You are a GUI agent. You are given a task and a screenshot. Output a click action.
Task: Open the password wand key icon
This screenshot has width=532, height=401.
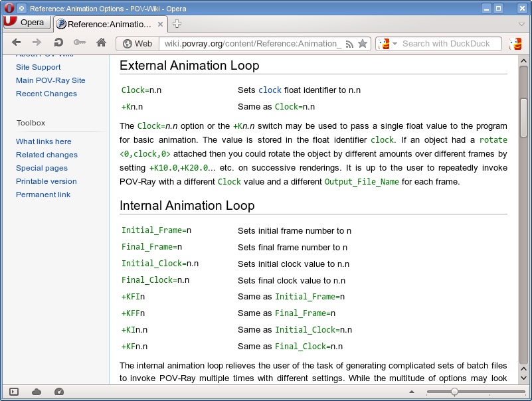coord(80,43)
